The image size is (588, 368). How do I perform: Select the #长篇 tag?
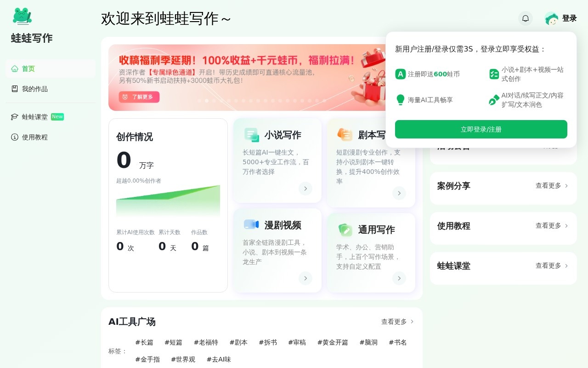click(144, 342)
